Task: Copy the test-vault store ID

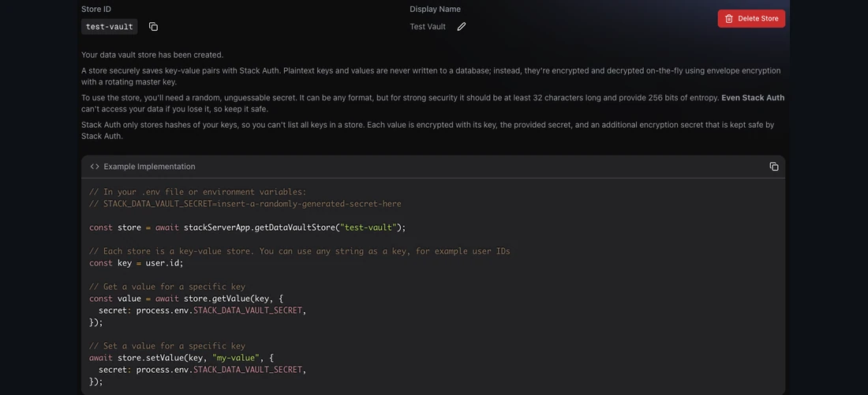Action: tap(153, 27)
